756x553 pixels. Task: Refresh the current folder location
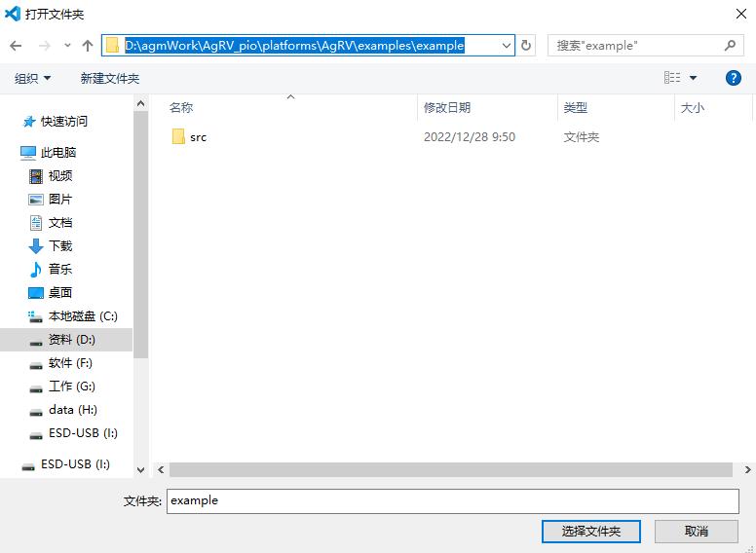click(x=526, y=46)
